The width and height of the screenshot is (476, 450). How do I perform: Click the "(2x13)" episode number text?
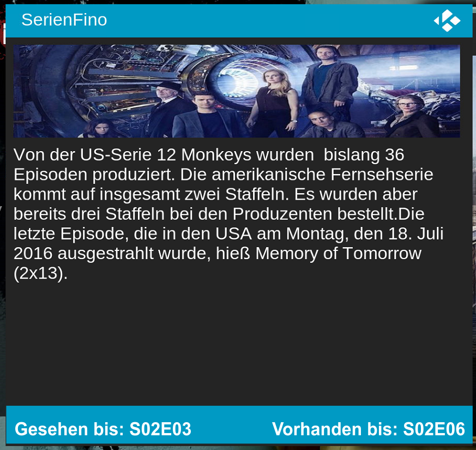(x=40, y=273)
